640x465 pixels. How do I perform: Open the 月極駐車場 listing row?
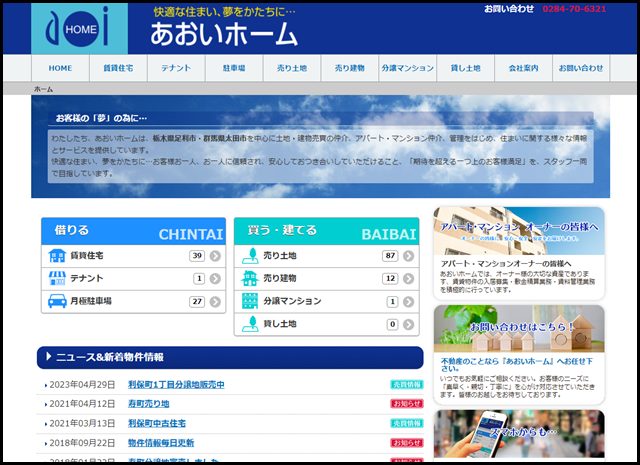pos(133,302)
